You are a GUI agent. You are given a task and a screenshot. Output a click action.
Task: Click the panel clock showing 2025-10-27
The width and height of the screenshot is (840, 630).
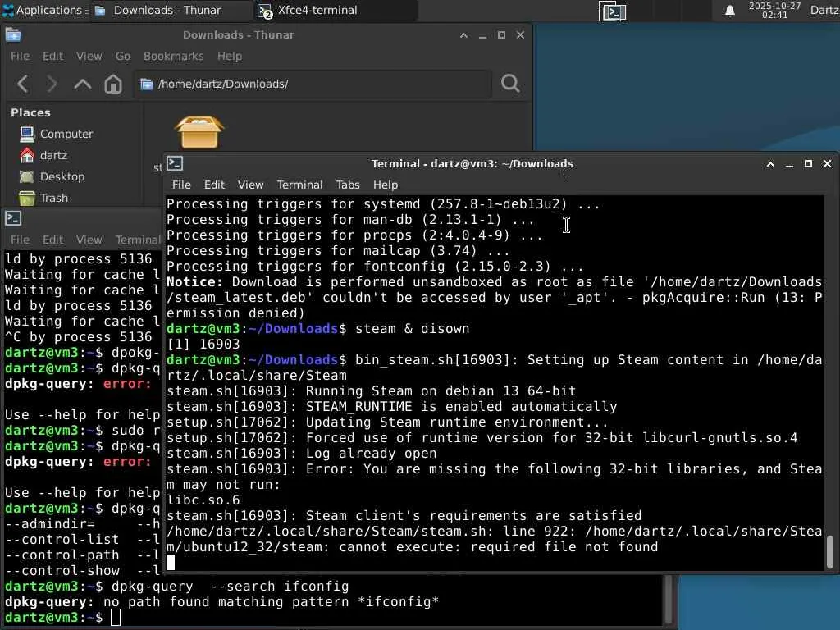(774, 11)
